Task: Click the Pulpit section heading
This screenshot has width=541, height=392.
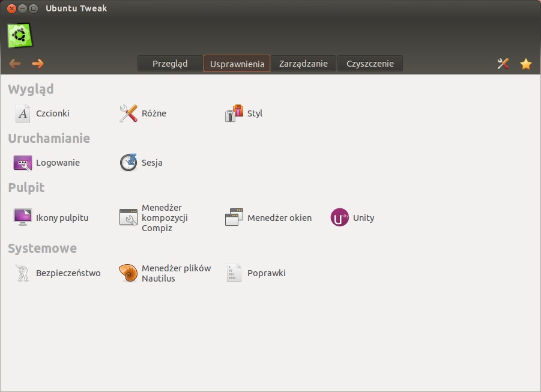Action: pyautogui.click(x=26, y=188)
